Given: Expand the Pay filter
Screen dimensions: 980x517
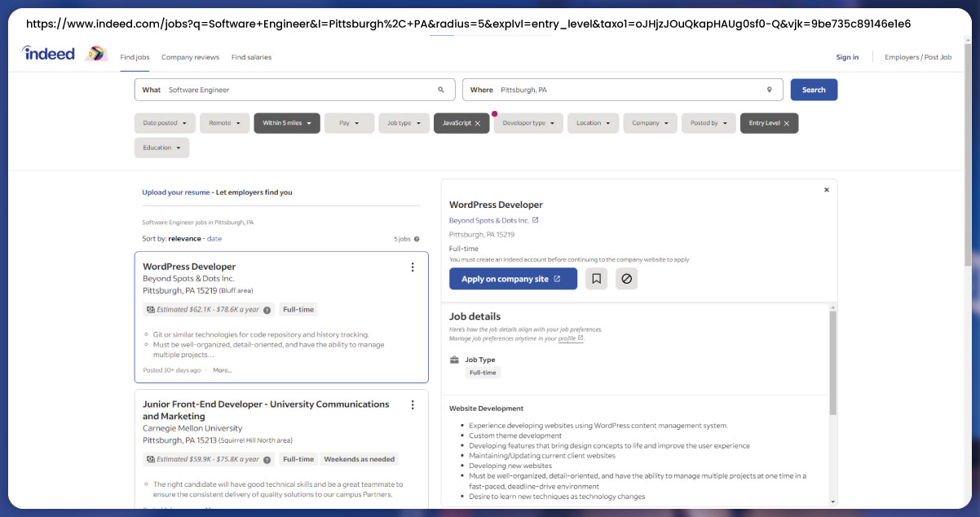Looking at the screenshot, I should click(x=349, y=123).
